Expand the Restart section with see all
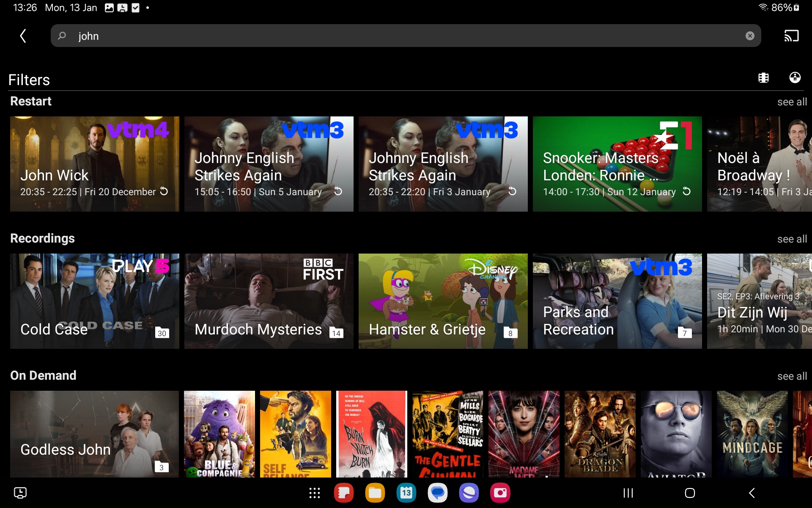 point(792,102)
